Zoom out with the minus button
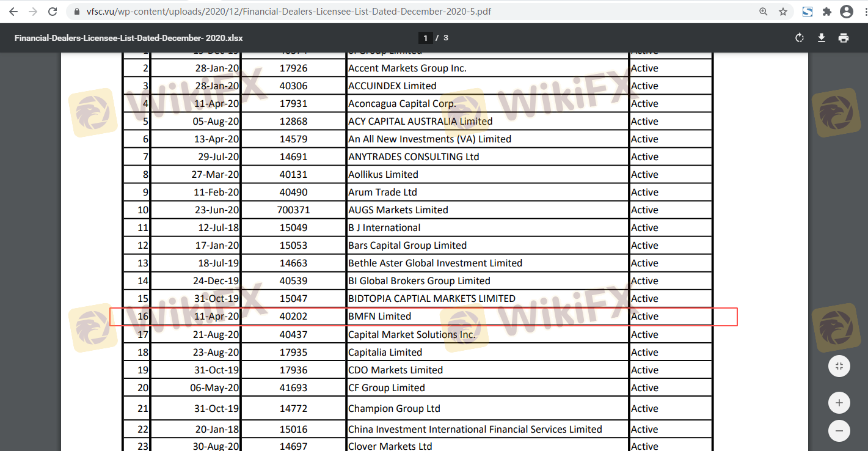 839,430
